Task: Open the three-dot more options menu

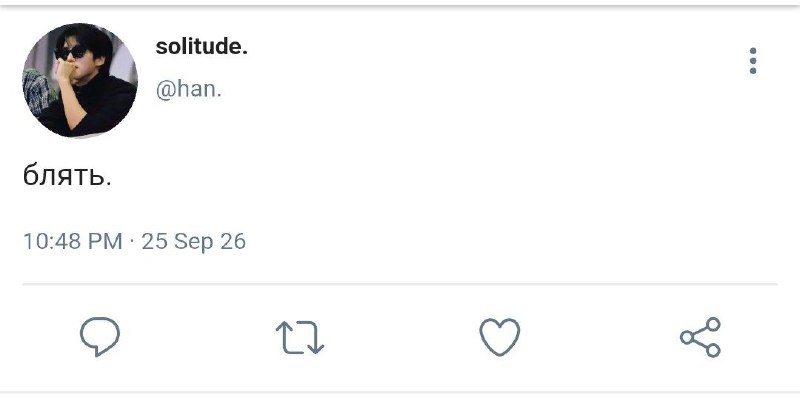Action: 753,61
